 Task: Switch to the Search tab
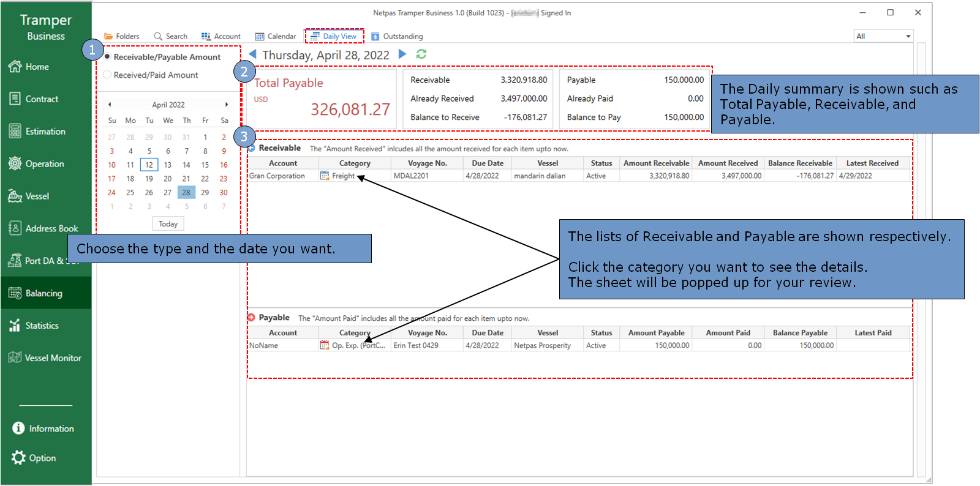point(171,37)
